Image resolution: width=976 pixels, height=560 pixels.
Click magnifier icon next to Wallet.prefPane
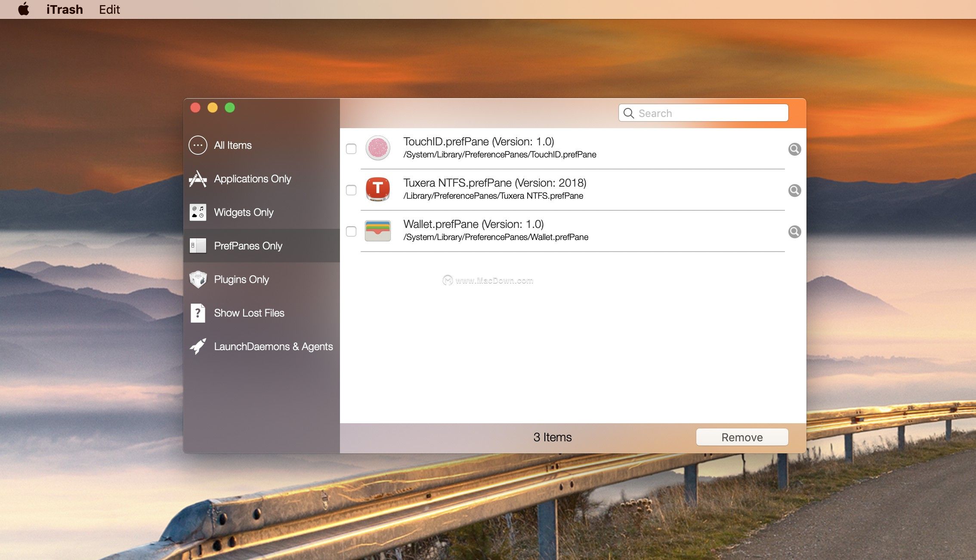tap(794, 232)
